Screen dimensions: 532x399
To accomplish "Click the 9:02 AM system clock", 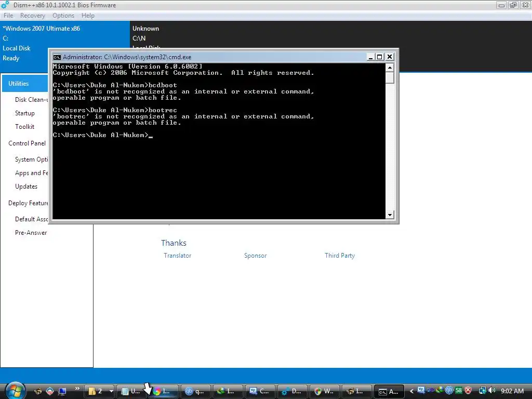I will pos(512,391).
